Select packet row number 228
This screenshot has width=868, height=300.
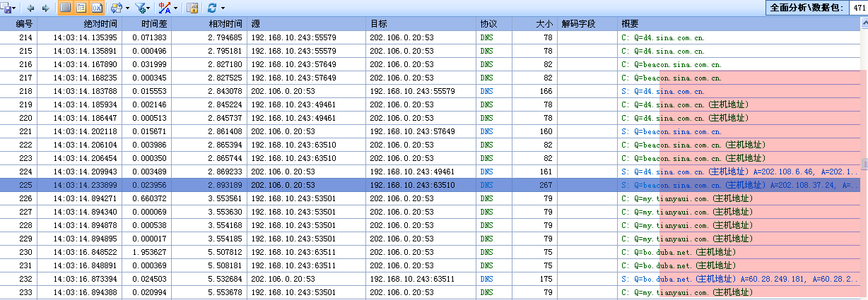430,225
